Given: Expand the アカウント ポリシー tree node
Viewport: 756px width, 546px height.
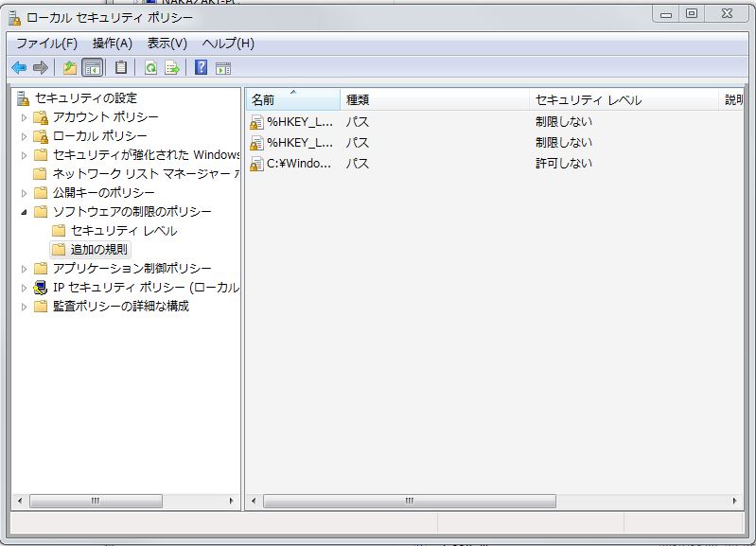Looking at the screenshot, I should tap(25, 117).
